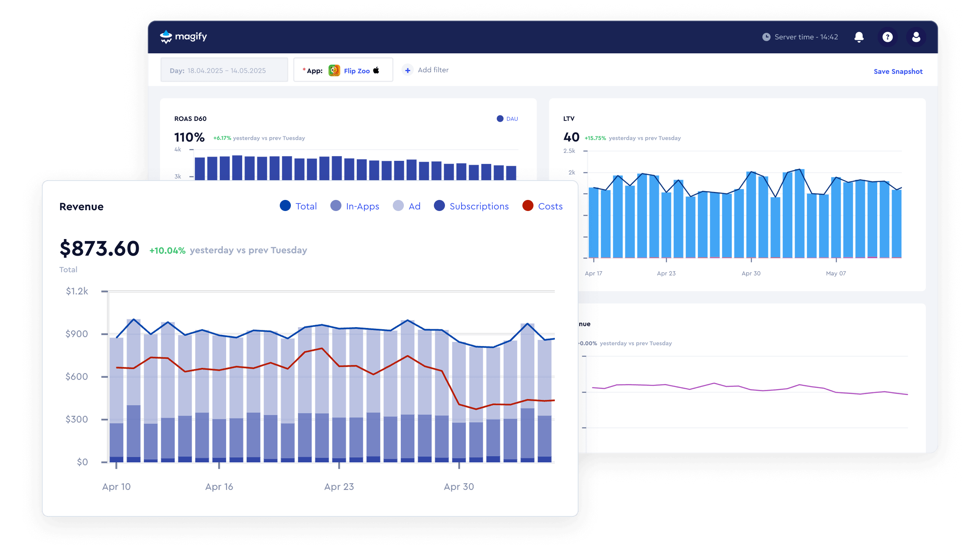The height and width of the screenshot is (550, 980).
Task: Click the Flip Zoo app icon
Action: [x=334, y=70]
